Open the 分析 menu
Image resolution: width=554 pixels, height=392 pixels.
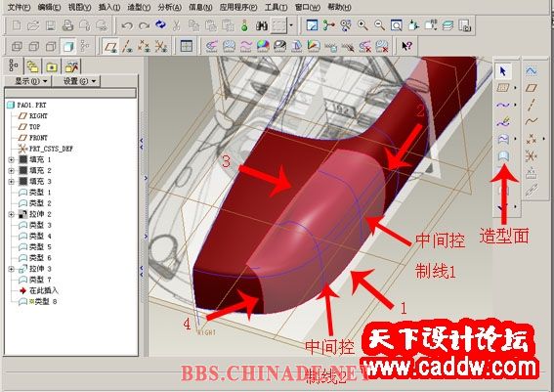(x=170, y=7)
